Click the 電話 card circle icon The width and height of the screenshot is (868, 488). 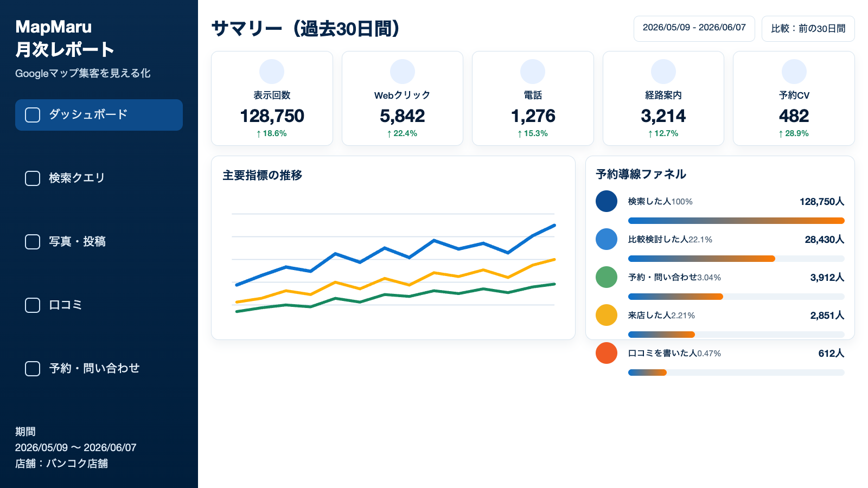click(533, 72)
